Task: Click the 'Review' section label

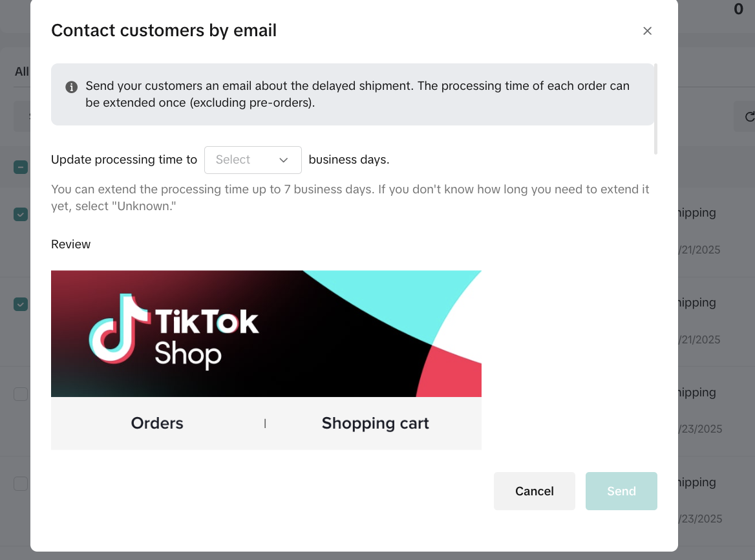Action: [x=71, y=244]
